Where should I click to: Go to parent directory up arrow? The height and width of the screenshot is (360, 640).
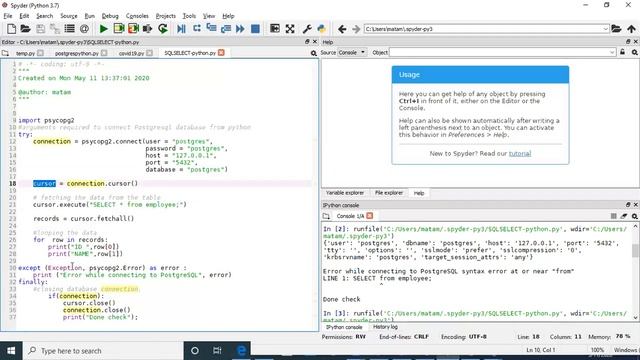[631, 29]
